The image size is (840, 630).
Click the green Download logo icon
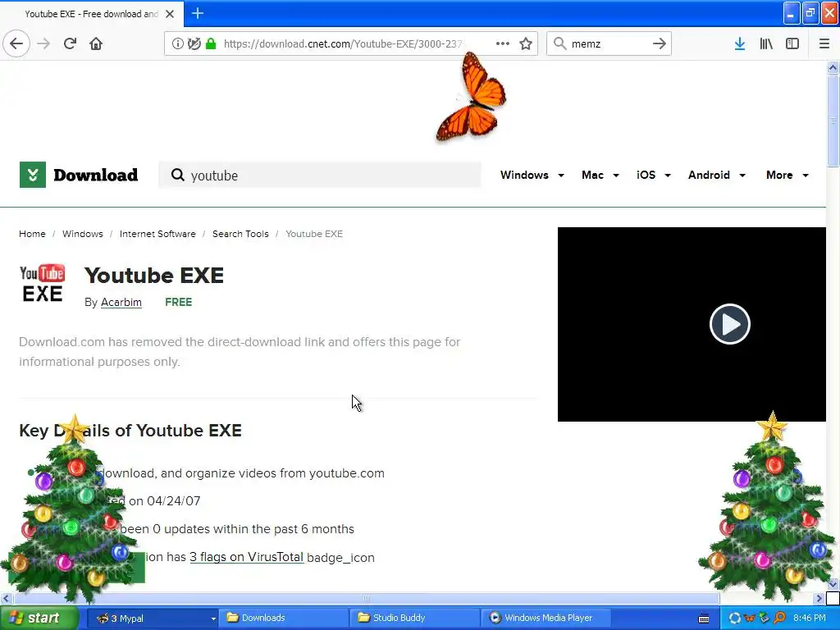pos(33,175)
